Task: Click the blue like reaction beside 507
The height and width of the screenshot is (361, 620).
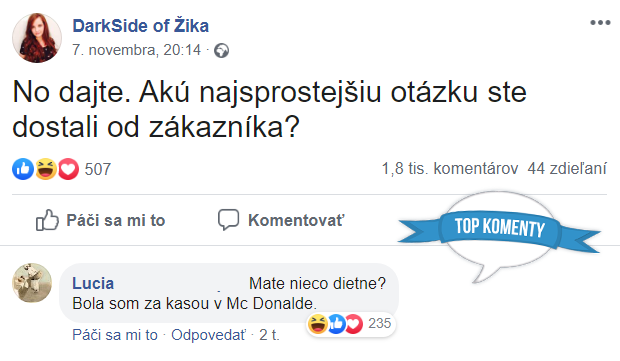Action: click(23, 169)
